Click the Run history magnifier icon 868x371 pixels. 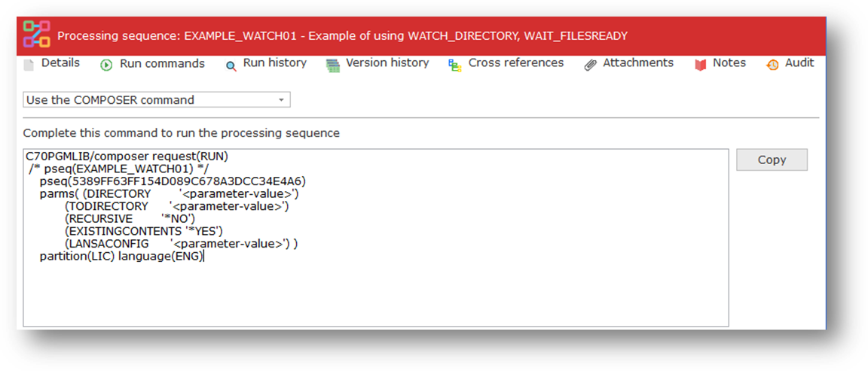231,65
